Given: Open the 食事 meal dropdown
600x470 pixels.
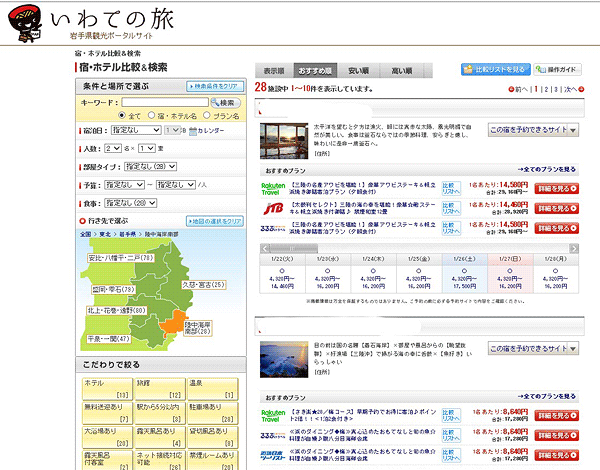Looking at the screenshot, I should click(x=130, y=203).
